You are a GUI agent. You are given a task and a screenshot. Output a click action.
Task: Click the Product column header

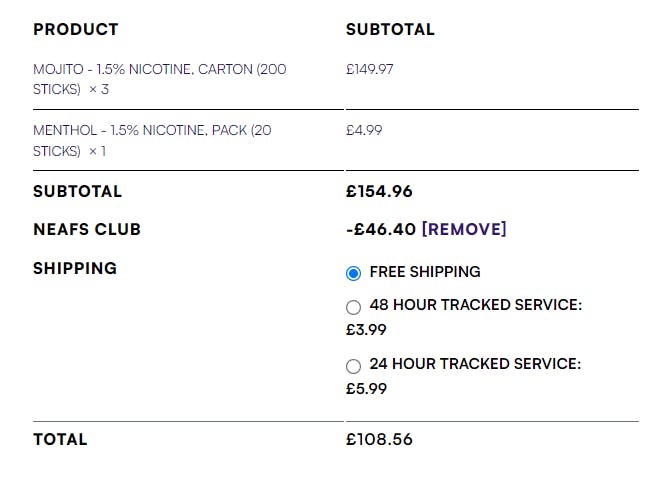pyautogui.click(x=76, y=30)
